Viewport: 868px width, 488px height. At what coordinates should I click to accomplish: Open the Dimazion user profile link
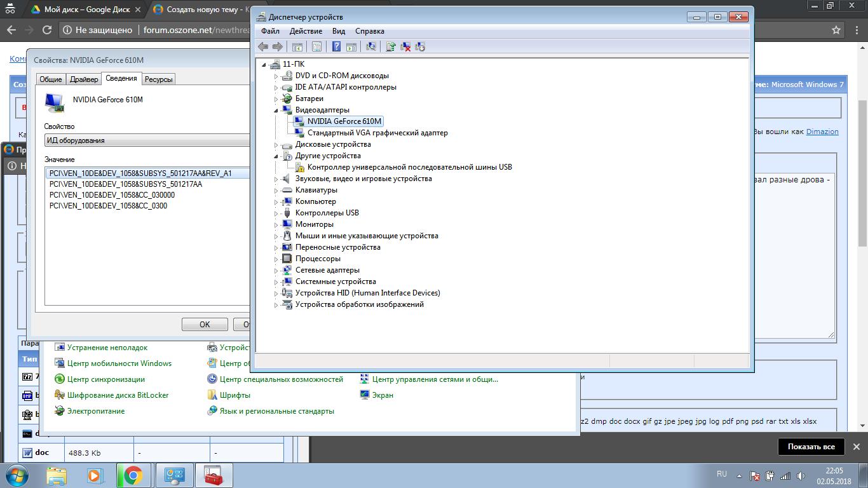coord(822,132)
